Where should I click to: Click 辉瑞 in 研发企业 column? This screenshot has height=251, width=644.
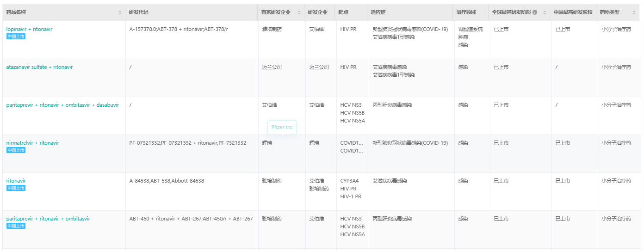(x=315, y=143)
